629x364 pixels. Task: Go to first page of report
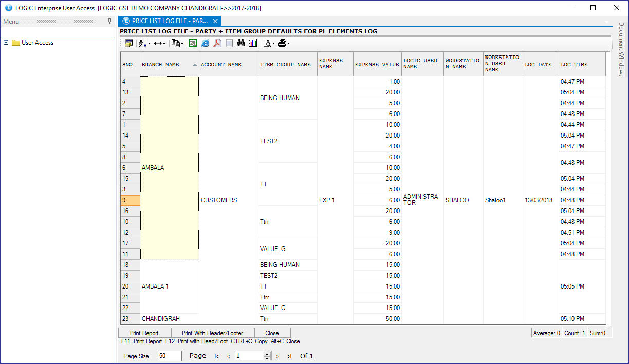coord(217,356)
